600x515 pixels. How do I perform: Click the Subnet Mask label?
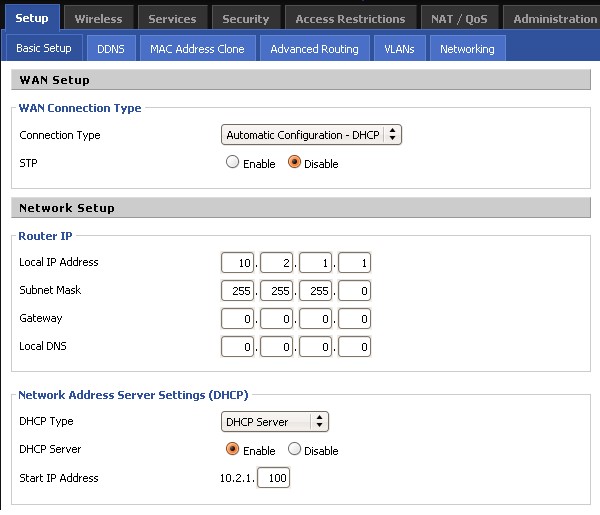click(50, 290)
